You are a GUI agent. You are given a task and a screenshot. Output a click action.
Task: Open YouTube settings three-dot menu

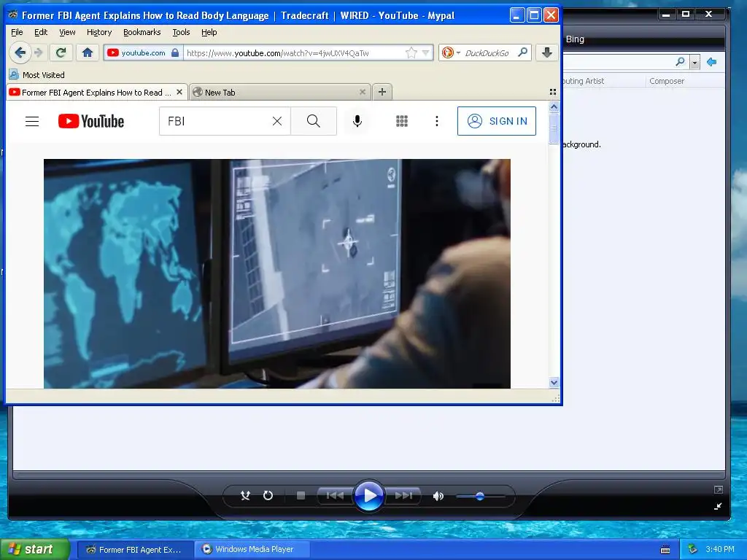[x=437, y=122]
